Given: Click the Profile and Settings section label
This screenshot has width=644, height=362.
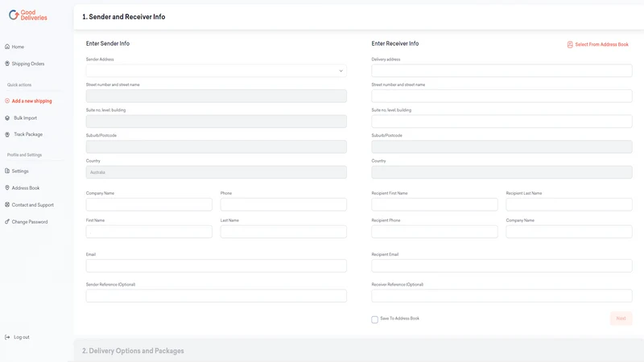Looking at the screenshot, I should 24,155.
